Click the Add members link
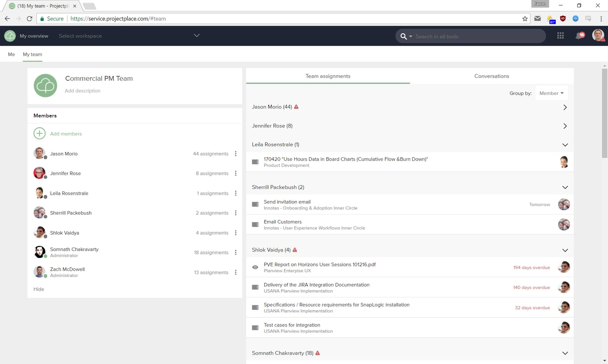Screen dimensions: 608x364 [66, 134]
